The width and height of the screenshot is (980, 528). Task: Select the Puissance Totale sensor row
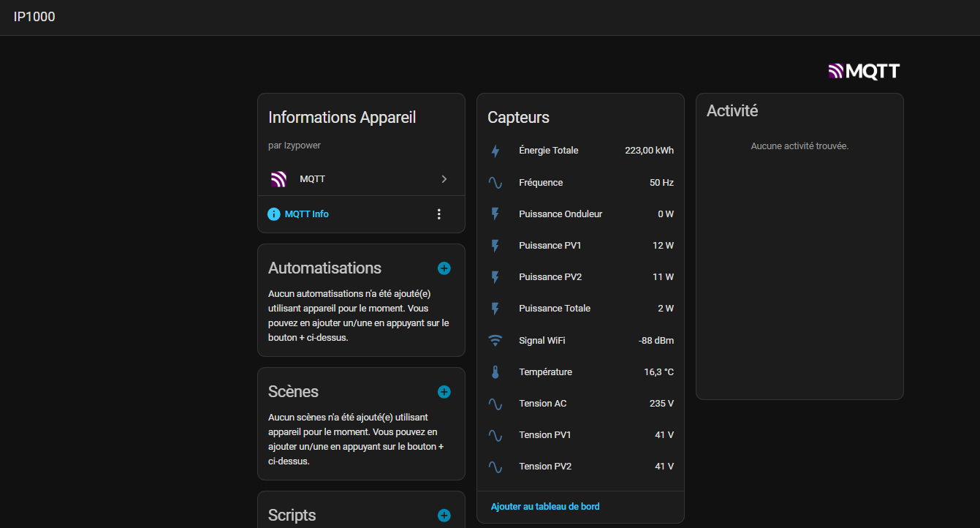pyautogui.click(x=554, y=309)
